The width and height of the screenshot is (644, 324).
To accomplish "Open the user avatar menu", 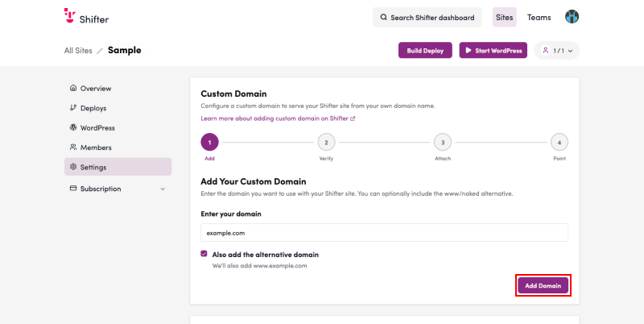I will 572,17.
